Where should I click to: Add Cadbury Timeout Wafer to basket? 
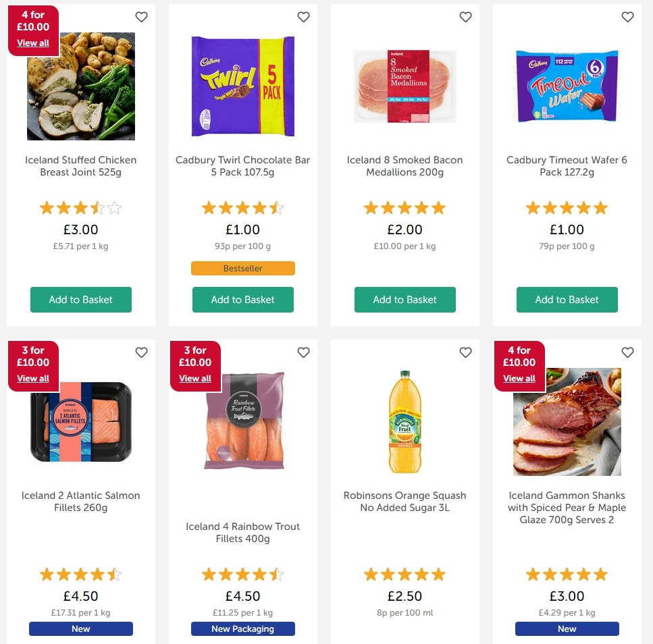[x=567, y=300]
